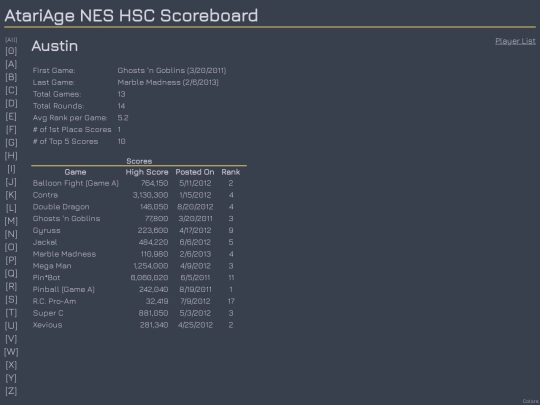Filter players by letter [E]
This screenshot has width=540, height=405.
(11, 116)
